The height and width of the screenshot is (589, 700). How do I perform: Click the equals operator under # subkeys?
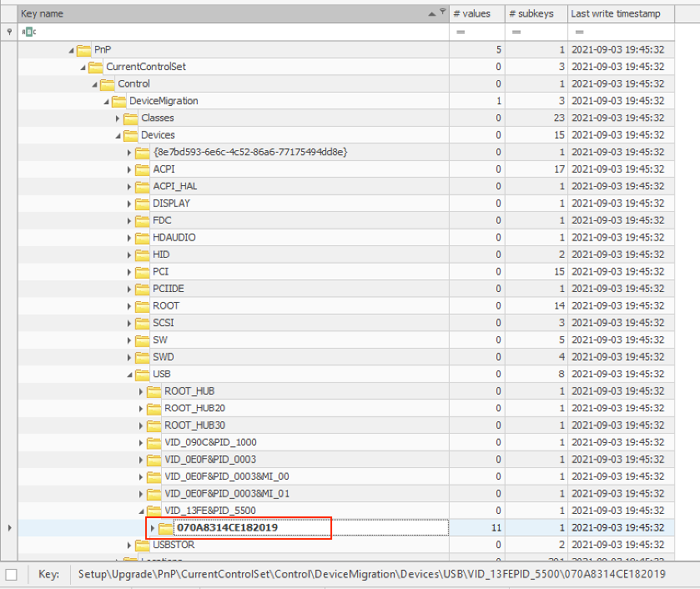tap(516, 33)
